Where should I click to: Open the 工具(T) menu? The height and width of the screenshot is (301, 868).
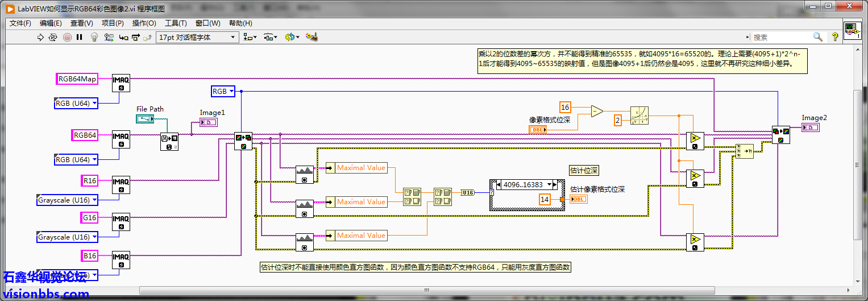[x=176, y=23]
